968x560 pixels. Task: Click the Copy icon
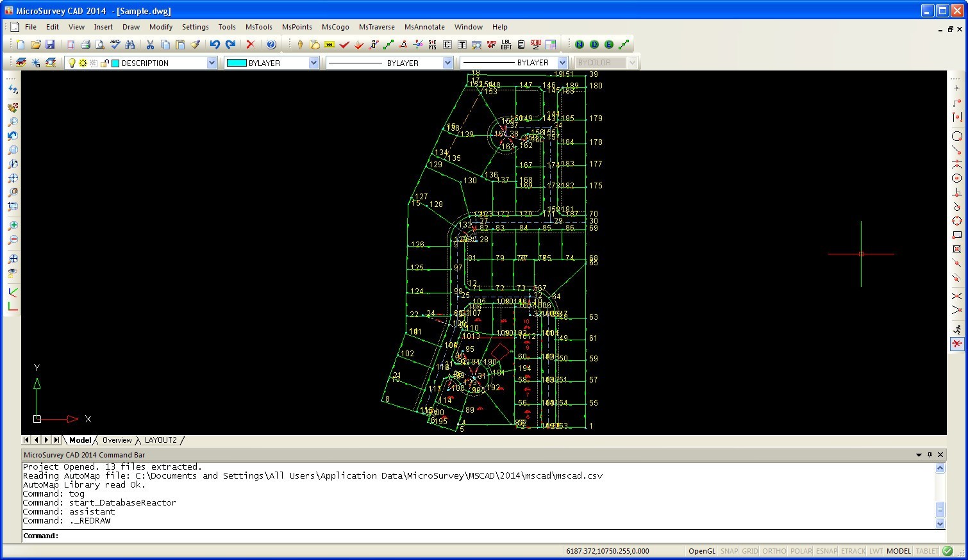165,44
